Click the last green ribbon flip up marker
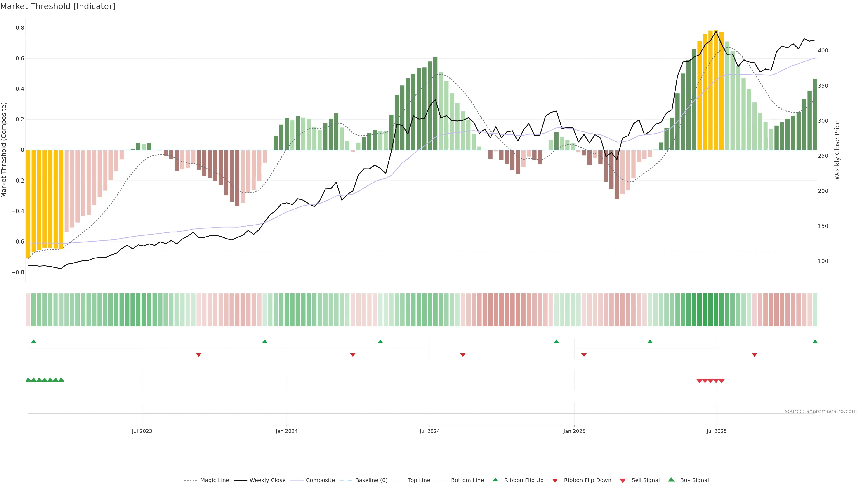The image size is (868, 488). 815,342
